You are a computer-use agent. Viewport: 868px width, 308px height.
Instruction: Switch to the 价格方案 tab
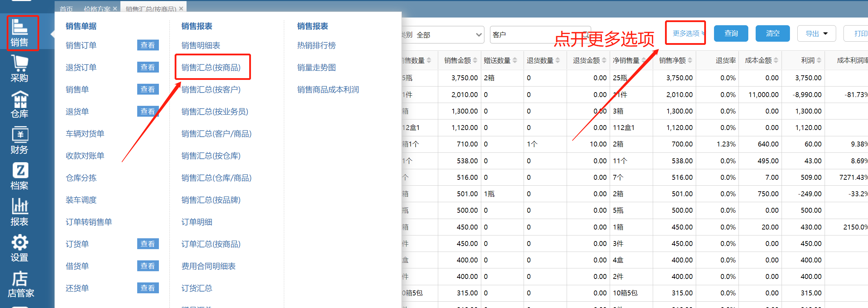(x=97, y=9)
